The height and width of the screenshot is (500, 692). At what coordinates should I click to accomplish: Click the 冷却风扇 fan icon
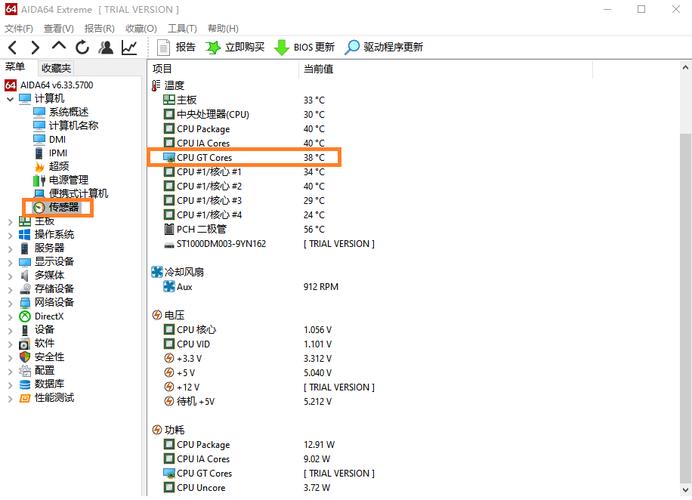[x=157, y=272]
